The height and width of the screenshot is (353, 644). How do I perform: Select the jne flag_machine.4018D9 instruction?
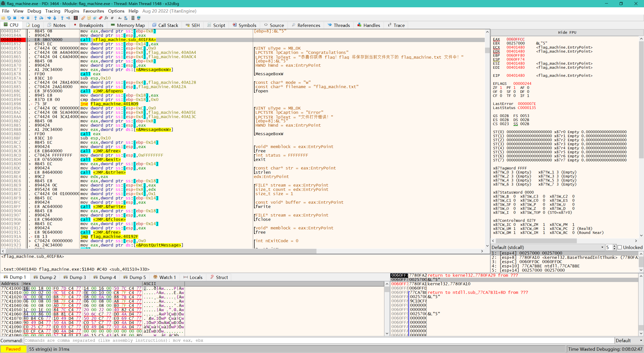pos(109,104)
